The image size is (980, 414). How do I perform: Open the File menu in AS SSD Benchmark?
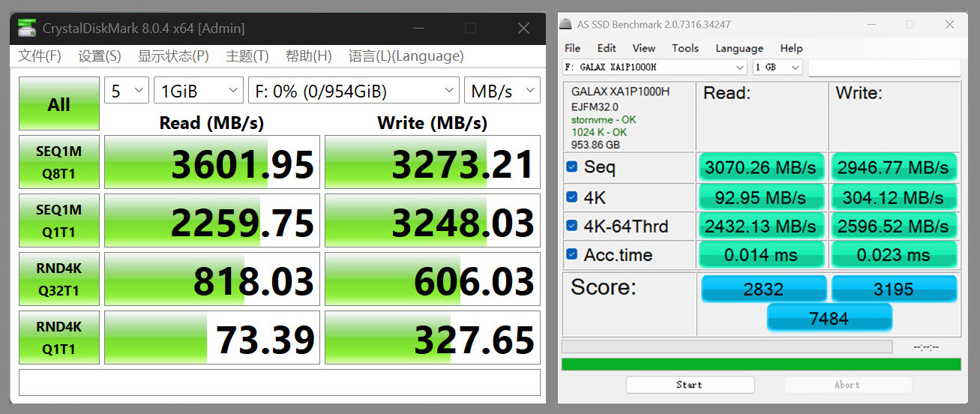(x=572, y=48)
